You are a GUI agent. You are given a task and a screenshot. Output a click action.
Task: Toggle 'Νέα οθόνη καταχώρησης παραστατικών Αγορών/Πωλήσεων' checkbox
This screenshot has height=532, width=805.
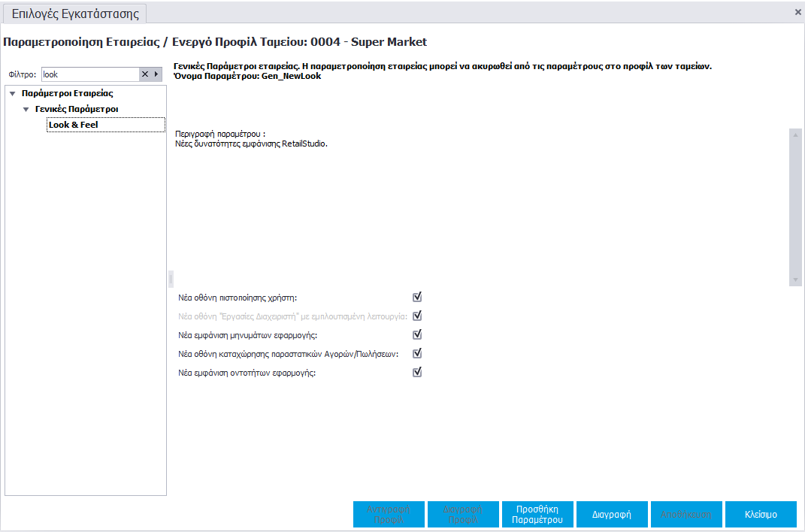[417, 353]
